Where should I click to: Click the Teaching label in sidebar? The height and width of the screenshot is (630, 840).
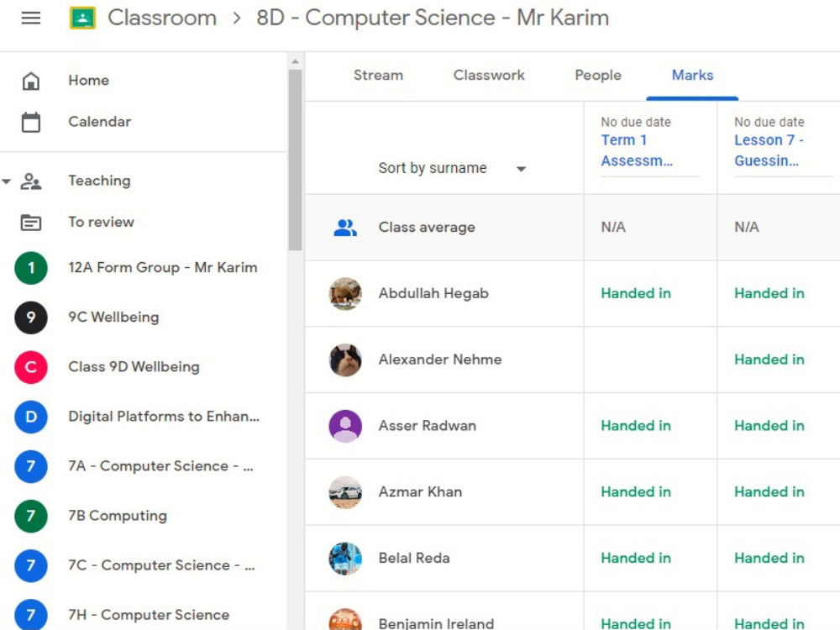[x=99, y=181]
